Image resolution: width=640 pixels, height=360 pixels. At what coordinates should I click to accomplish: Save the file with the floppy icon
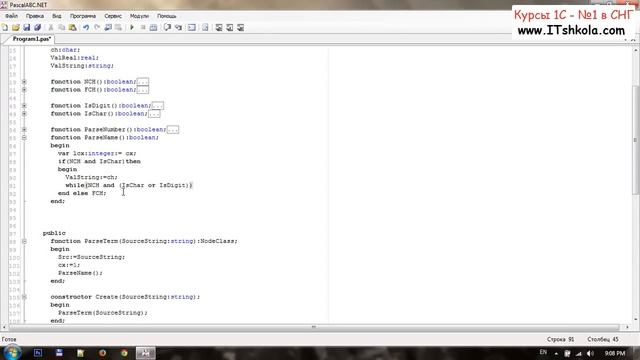(27, 28)
